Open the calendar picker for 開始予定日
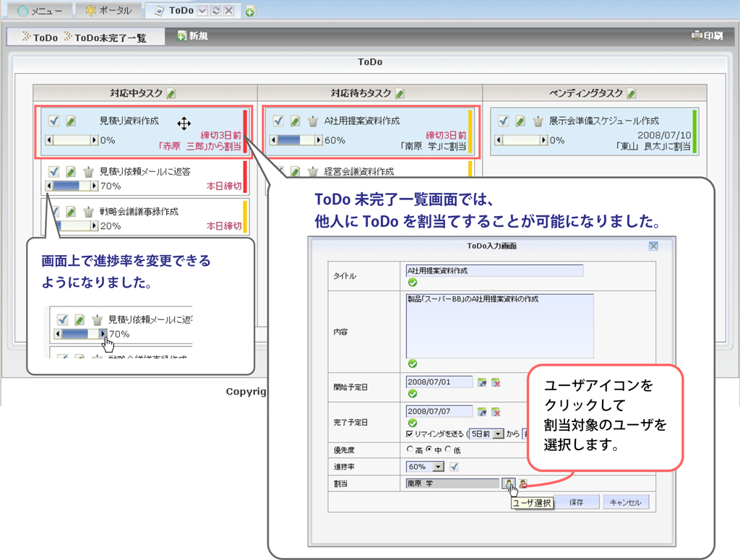Viewport: 740px width, 560px height. pos(482,383)
